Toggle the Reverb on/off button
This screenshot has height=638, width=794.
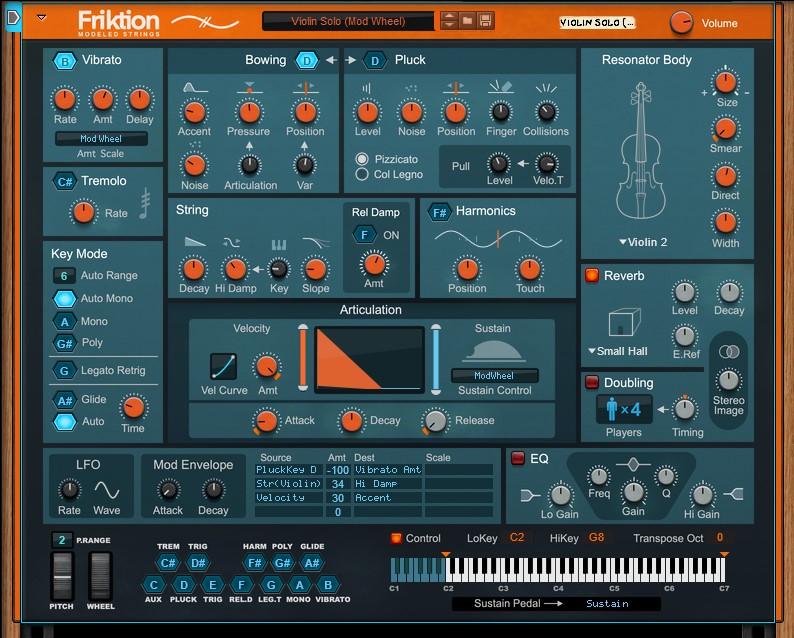pyautogui.click(x=591, y=276)
